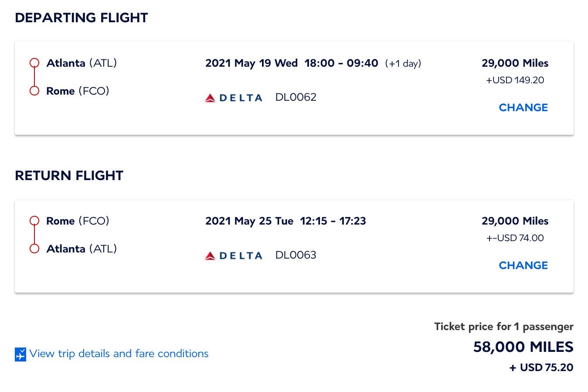Viewport: 588px width, 392px height.
Task: Select flight number DL0063
Action: (296, 255)
